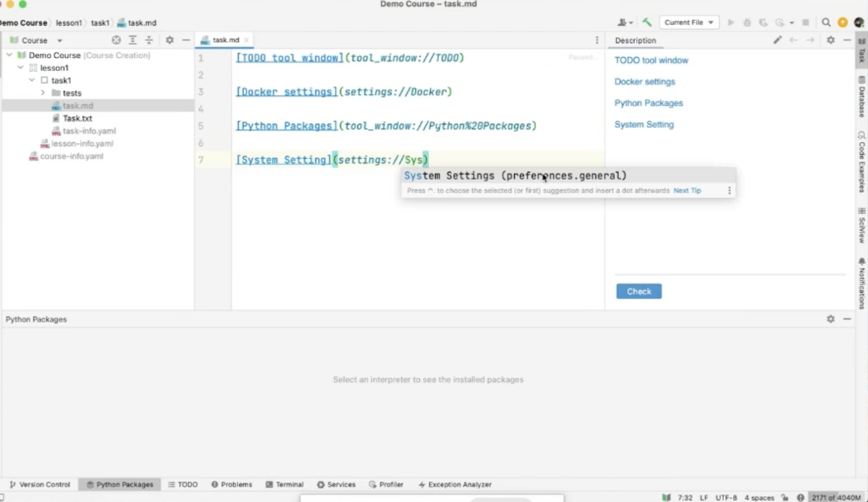Choose the System Settings (preferences.general) suggestion
868x502 pixels.
[x=568, y=176]
